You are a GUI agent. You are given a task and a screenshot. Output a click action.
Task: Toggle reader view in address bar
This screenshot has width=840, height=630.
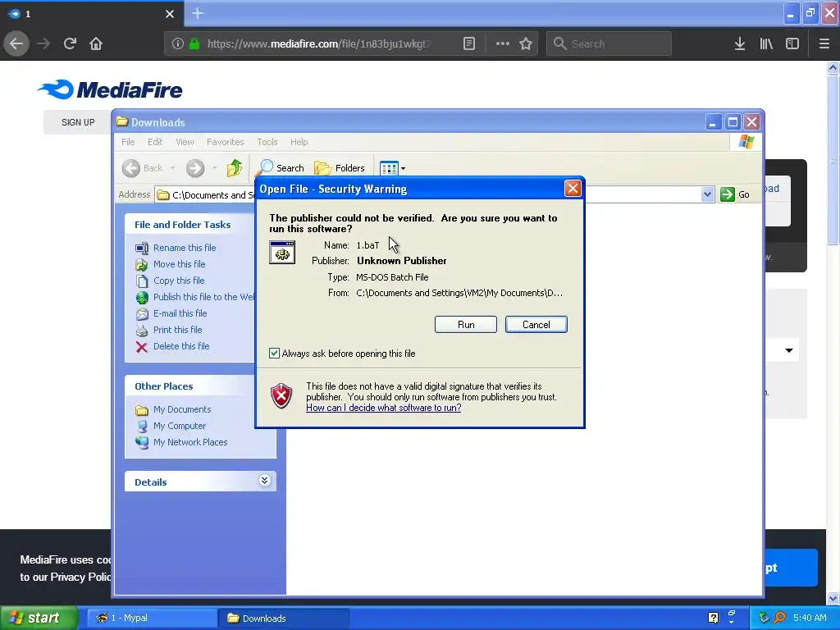click(x=468, y=43)
